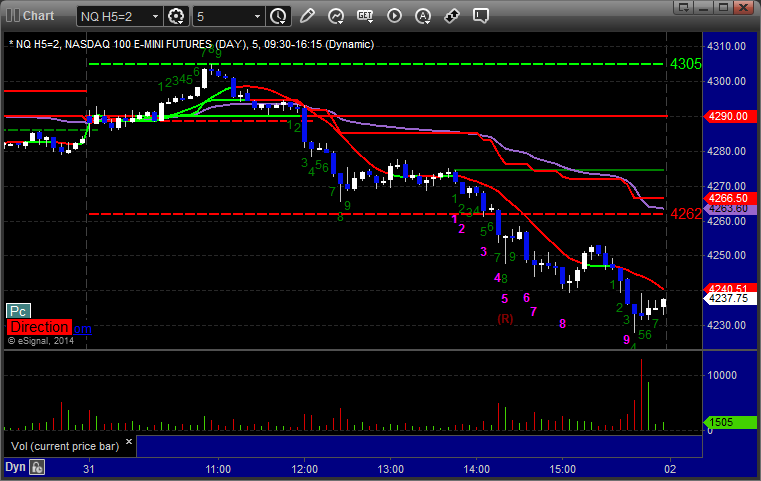
Task: Click the 4266.50 red price marker
Action: [730, 198]
